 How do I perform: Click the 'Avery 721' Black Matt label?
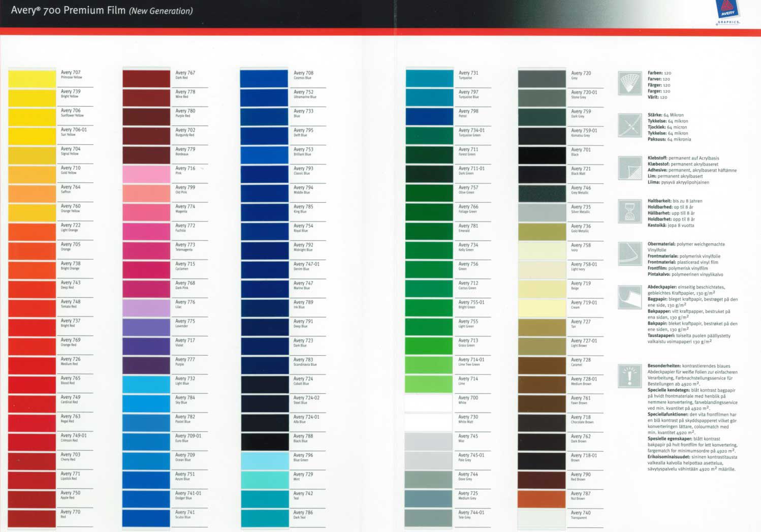tap(581, 171)
